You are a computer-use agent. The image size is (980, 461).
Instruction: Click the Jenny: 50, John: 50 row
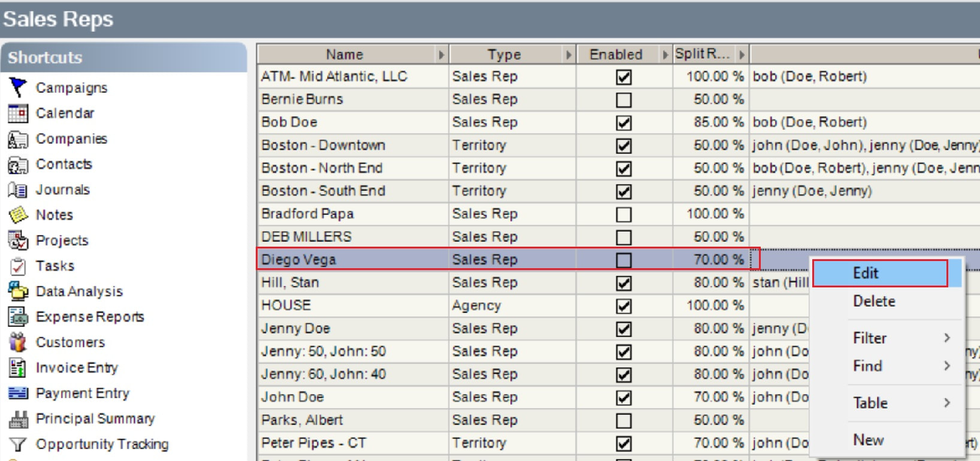[353, 351]
